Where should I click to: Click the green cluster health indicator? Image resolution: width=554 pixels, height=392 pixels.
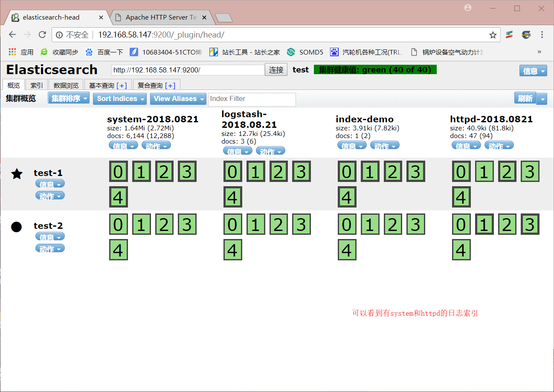(375, 70)
